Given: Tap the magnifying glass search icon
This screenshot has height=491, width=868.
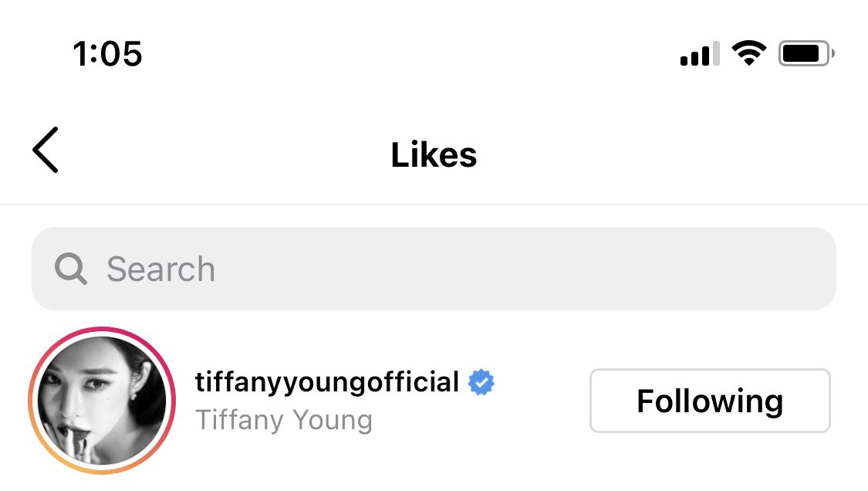Looking at the screenshot, I should 70,269.
